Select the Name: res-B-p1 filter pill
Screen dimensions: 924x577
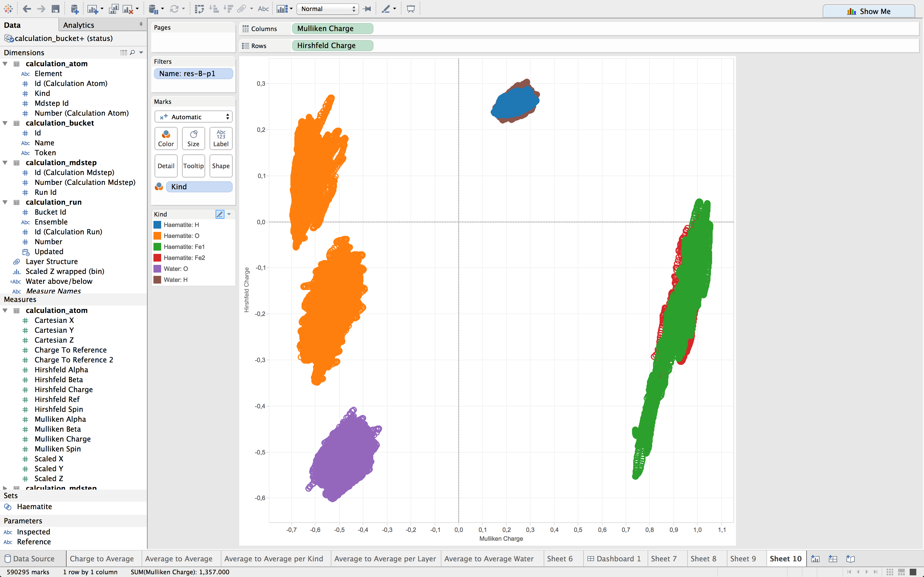(193, 73)
